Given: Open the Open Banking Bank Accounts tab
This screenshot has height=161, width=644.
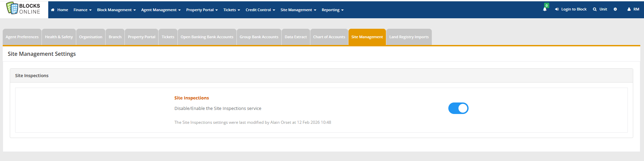Looking at the screenshot, I should (x=207, y=37).
